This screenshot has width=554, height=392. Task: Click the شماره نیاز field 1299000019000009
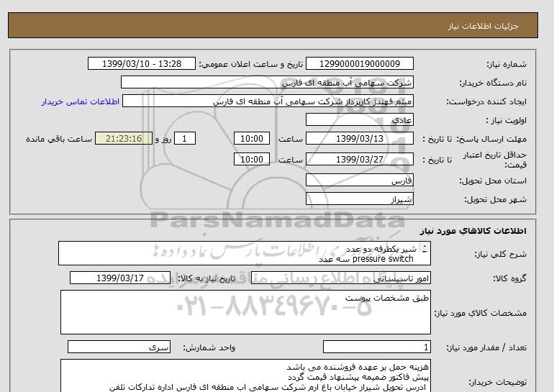pos(359,63)
